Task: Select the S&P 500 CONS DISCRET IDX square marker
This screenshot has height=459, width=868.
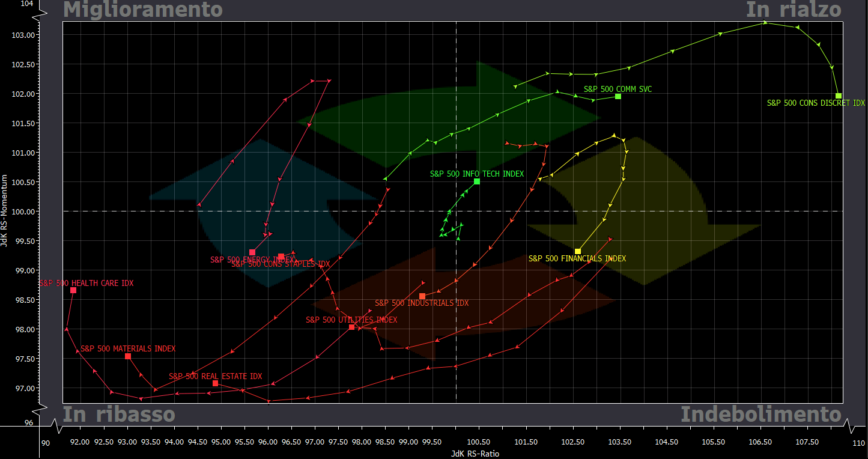Action: coord(839,96)
